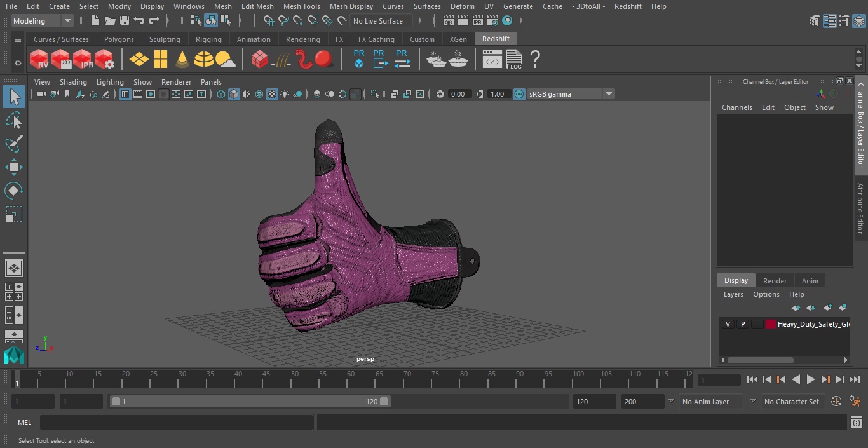Click the Redshift RV render view icon
The width and height of the screenshot is (868, 448).
click(x=39, y=60)
